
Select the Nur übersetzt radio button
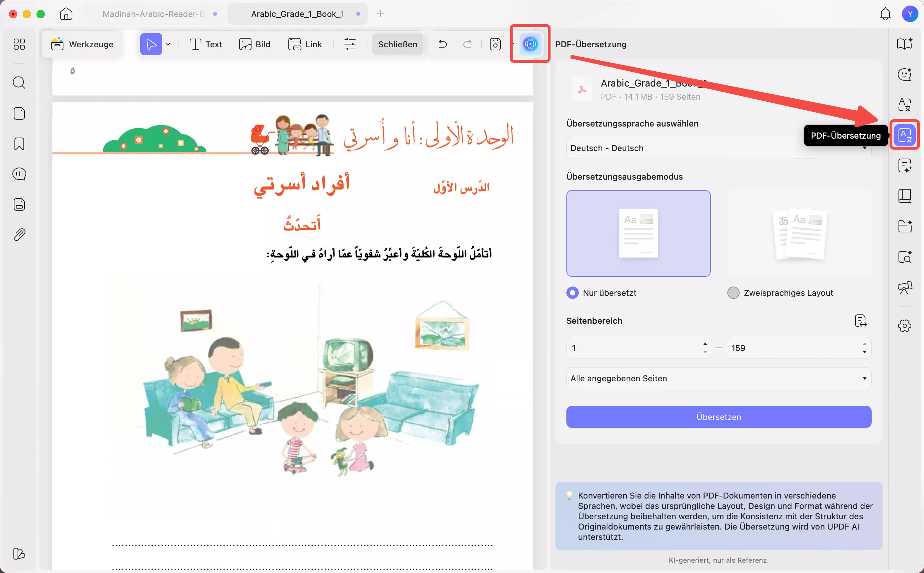(x=572, y=293)
